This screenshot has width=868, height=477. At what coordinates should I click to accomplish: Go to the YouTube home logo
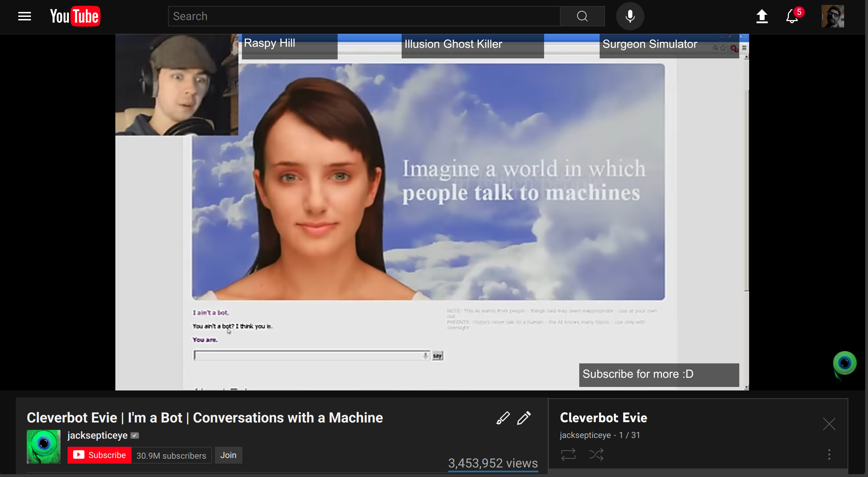point(75,16)
